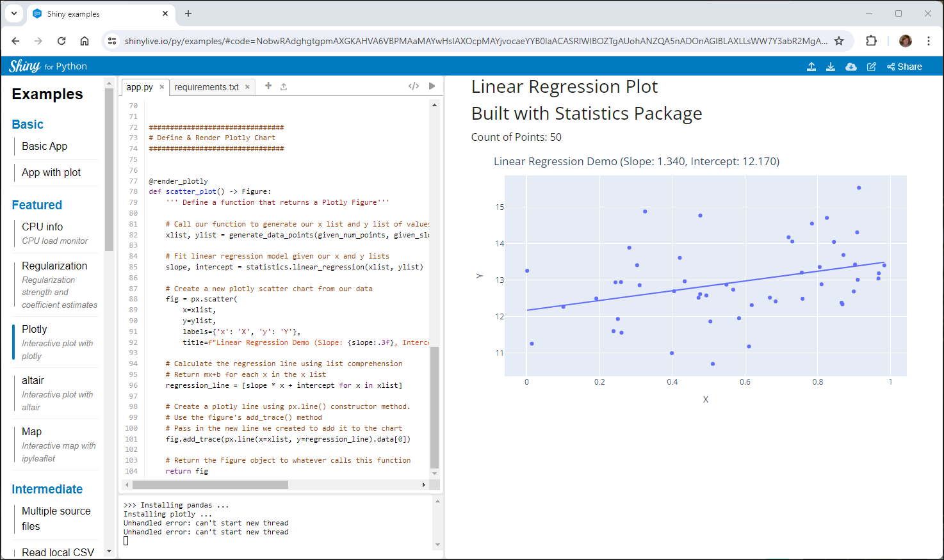This screenshot has height=560, width=944.
Task: Upload a file to the editor
Action: tap(284, 86)
